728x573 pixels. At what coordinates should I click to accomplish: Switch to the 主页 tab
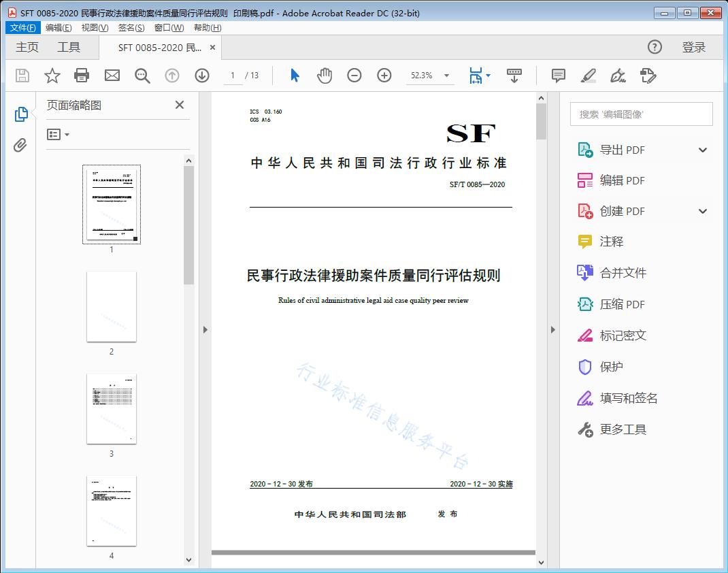(x=27, y=47)
